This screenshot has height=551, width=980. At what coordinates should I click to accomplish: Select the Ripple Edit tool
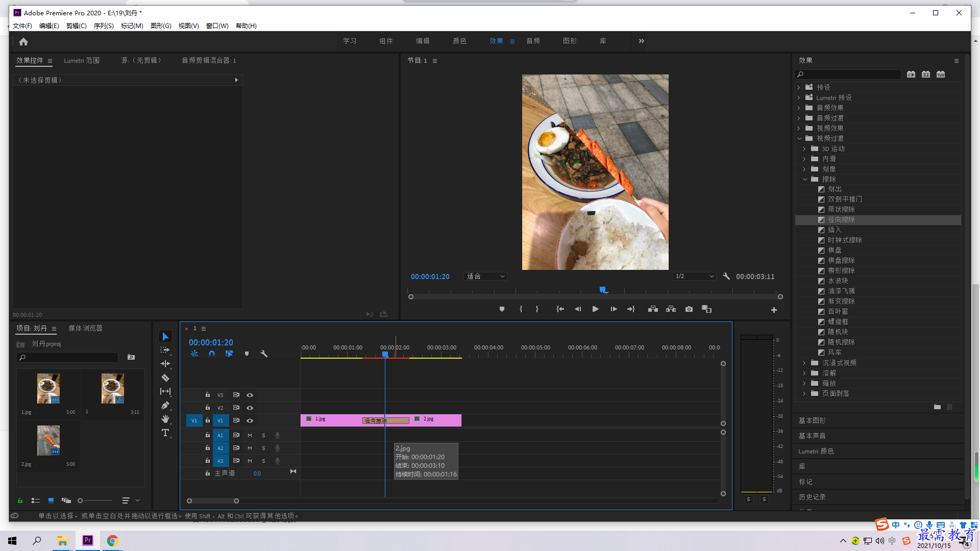(165, 364)
